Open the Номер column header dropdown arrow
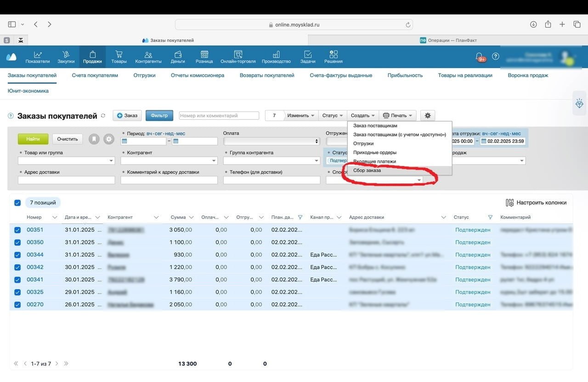 click(55, 217)
